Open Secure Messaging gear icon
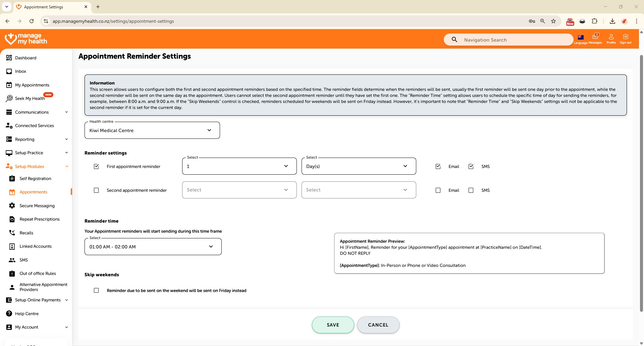644x346 pixels. (12, 206)
